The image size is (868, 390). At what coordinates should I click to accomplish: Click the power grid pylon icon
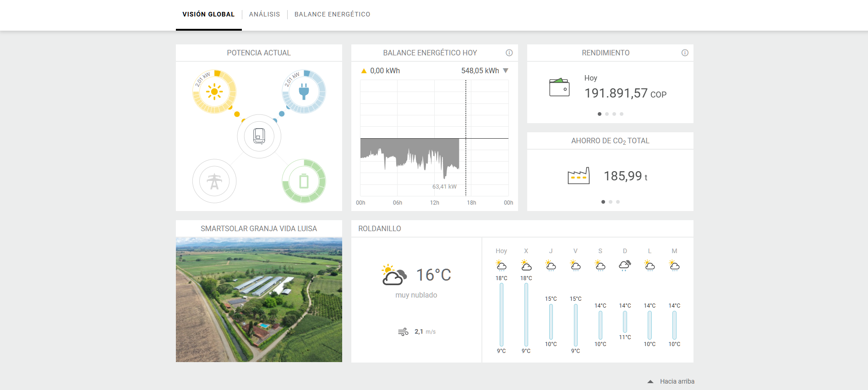click(x=214, y=181)
